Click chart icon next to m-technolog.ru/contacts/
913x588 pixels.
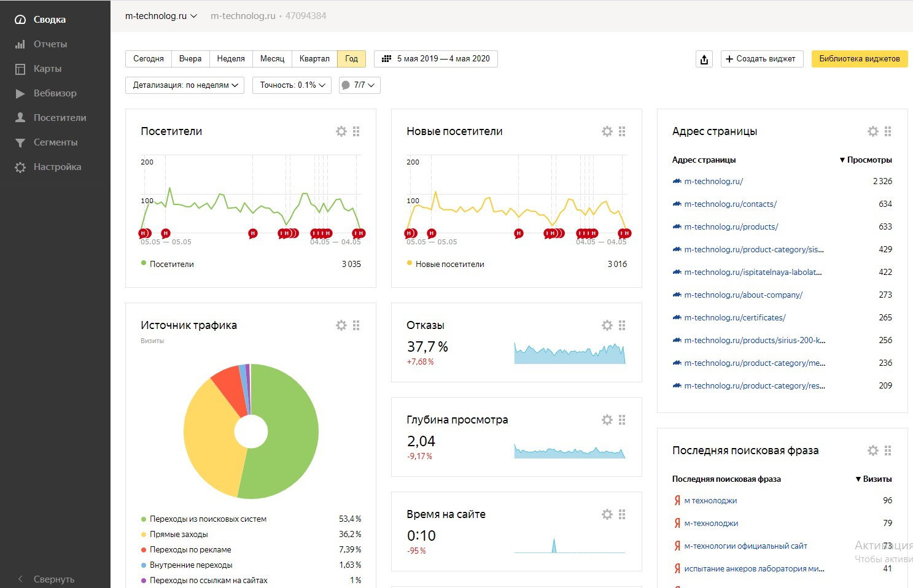(x=677, y=204)
